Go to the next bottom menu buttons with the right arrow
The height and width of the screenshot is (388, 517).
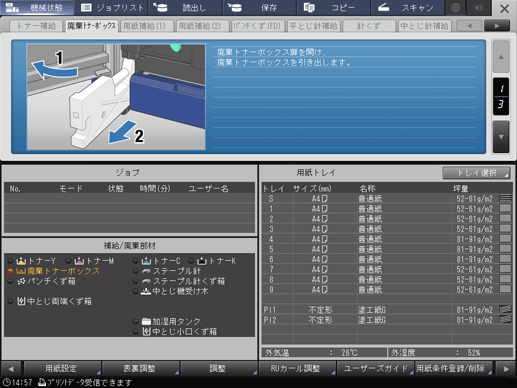tap(506, 369)
